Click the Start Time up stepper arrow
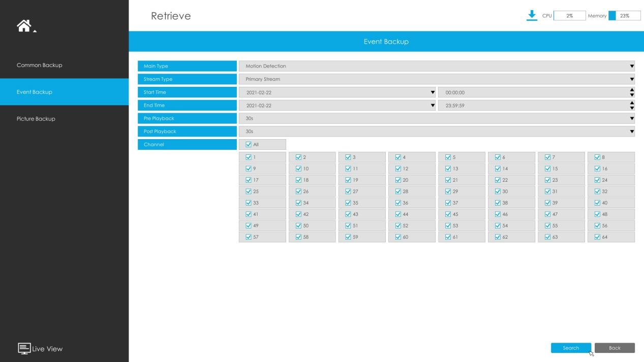The height and width of the screenshot is (362, 644). point(632,90)
